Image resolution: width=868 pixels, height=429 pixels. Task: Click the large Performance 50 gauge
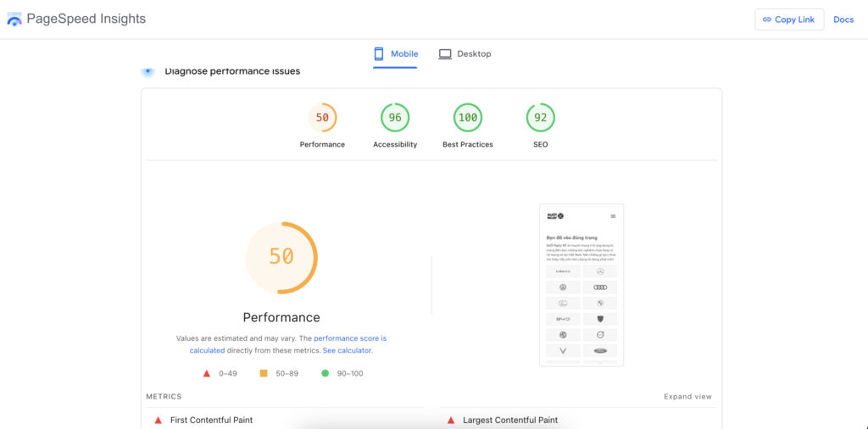(x=281, y=258)
